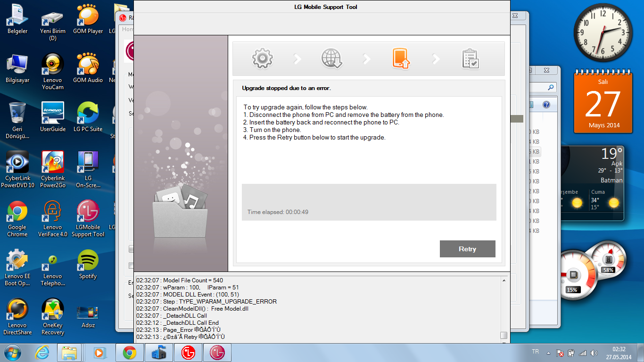Open the LG On-Screen desktop shortcut
644x362 pixels.
(88, 170)
